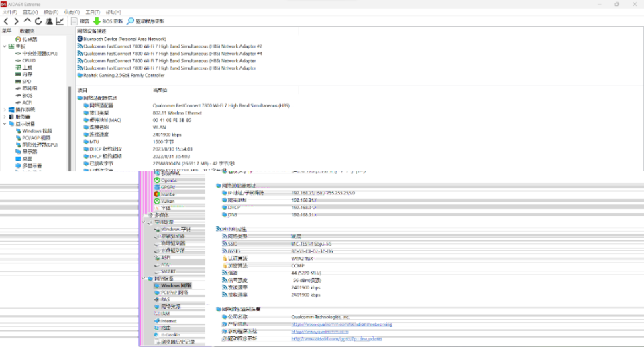
Task: Open the 收藏(O) menu
Action: (72, 12)
